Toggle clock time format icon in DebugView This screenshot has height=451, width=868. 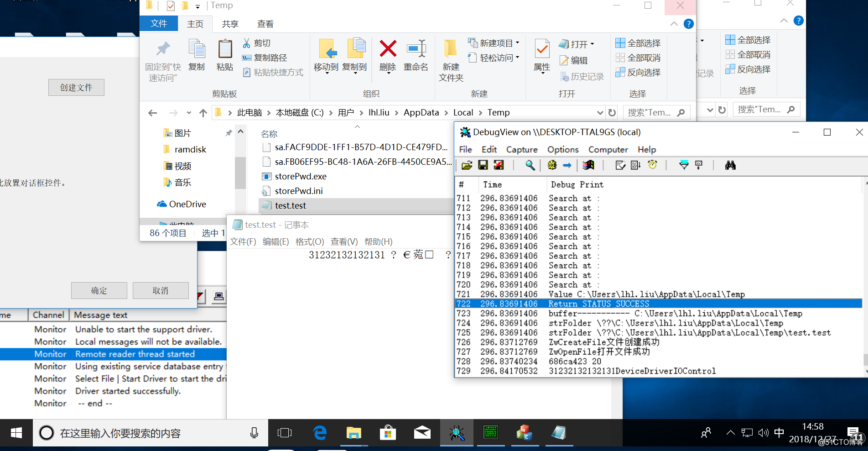pyautogui.click(x=652, y=165)
